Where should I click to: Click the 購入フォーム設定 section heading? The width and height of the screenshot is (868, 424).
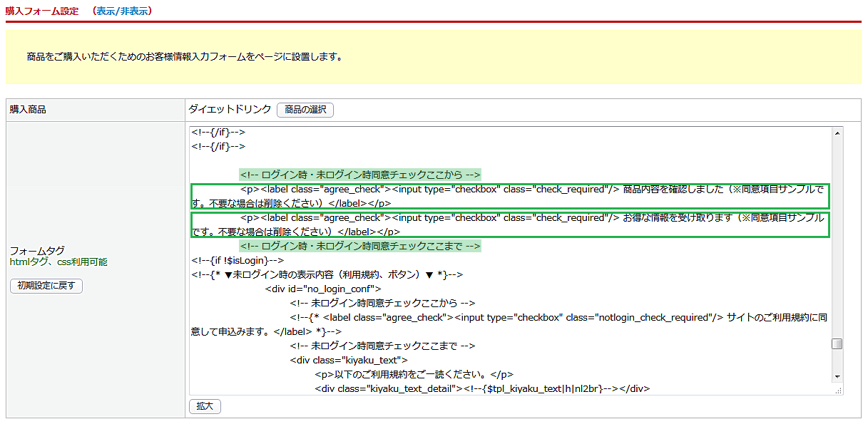pos(42,11)
